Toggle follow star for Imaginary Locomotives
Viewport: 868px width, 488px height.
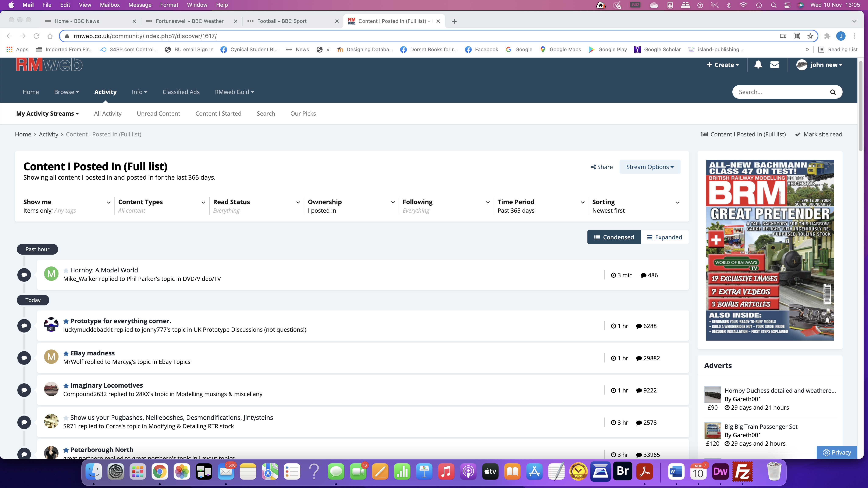pyautogui.click(x=66, y=386)
